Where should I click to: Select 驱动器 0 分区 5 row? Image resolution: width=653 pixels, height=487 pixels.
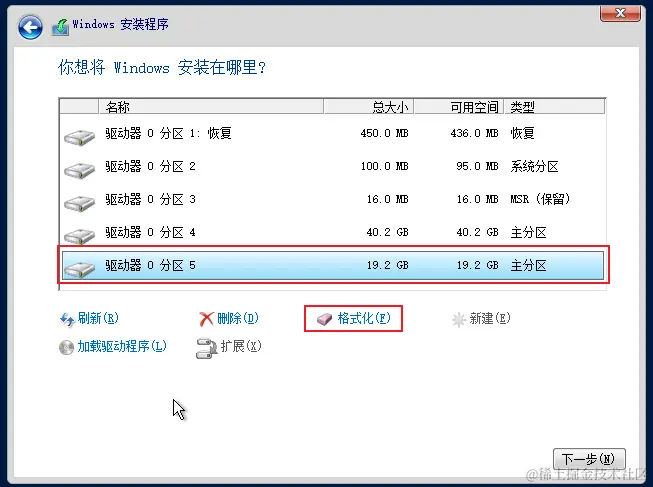pyautogui.click(x=332, y=265)
